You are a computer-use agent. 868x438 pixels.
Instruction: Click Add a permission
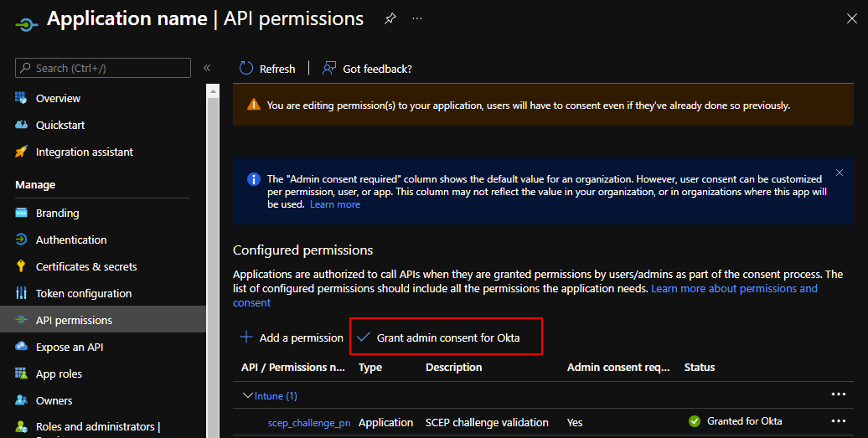pos(292,338)
